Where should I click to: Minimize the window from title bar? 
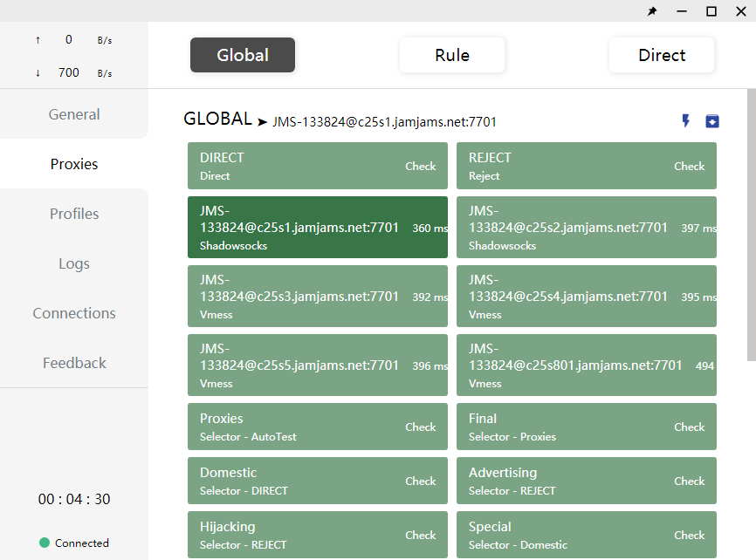tap(682, 11)
